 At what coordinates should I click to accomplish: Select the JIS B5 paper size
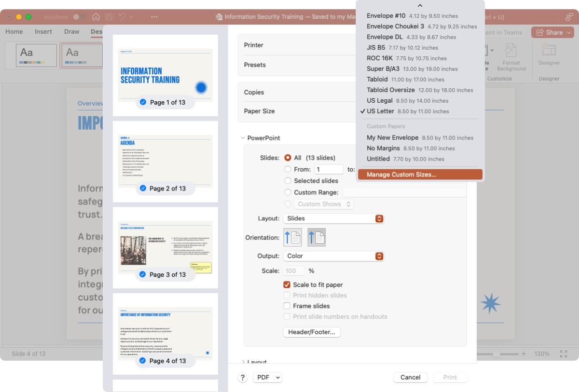(420, 48)
